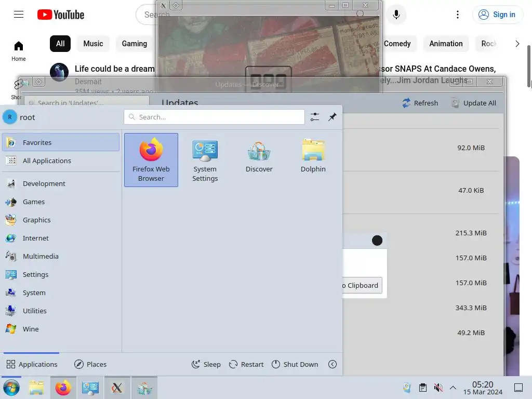Select the Music filter chip
The height and width of the screenshot is (399, 532).
pyautogui.click(x=94, y=44)
